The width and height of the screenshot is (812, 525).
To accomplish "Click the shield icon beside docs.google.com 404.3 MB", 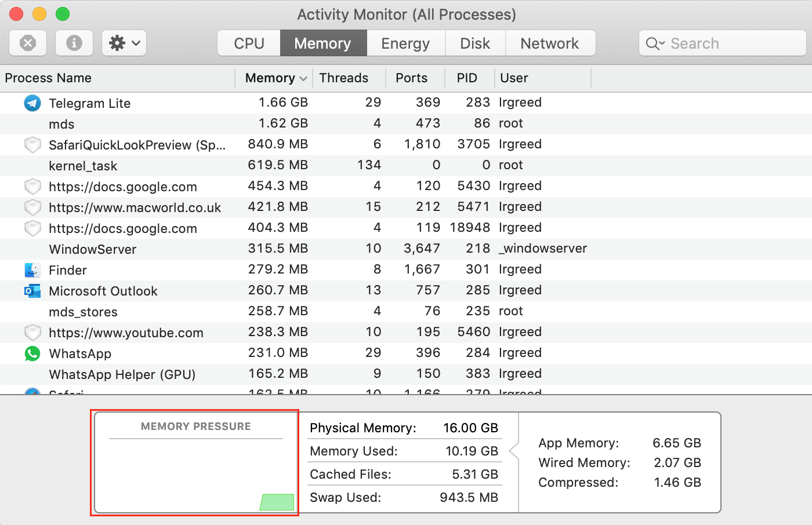I will pos(32,228).
